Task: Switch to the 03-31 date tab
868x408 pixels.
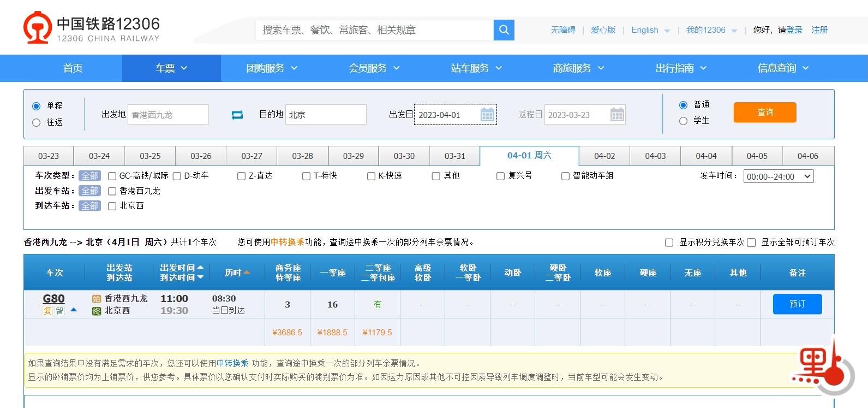Action: click(x=455, y=156)
